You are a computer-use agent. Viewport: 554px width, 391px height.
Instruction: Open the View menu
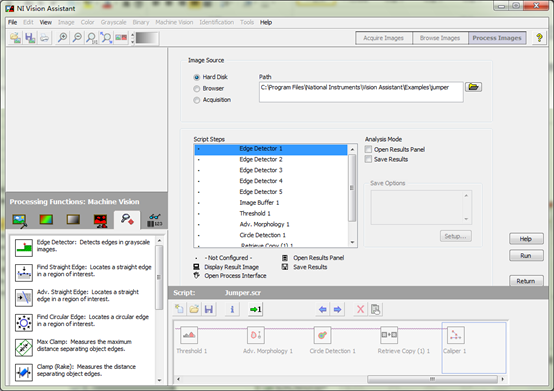tap(46, 22)
